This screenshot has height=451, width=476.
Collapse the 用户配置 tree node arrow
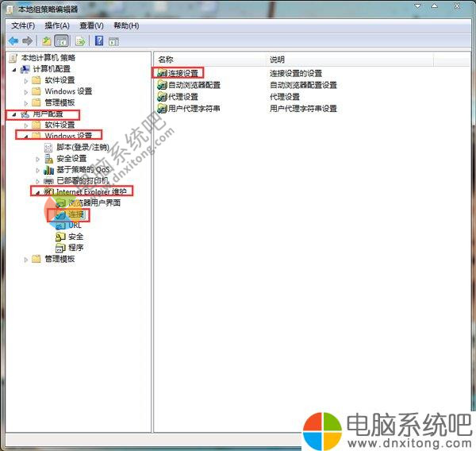click(11, 114)
